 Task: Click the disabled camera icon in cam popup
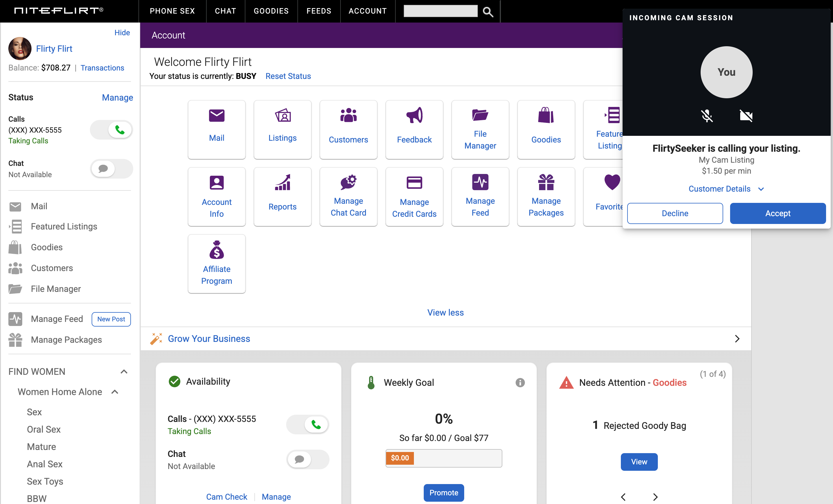(x=746, y=116)
